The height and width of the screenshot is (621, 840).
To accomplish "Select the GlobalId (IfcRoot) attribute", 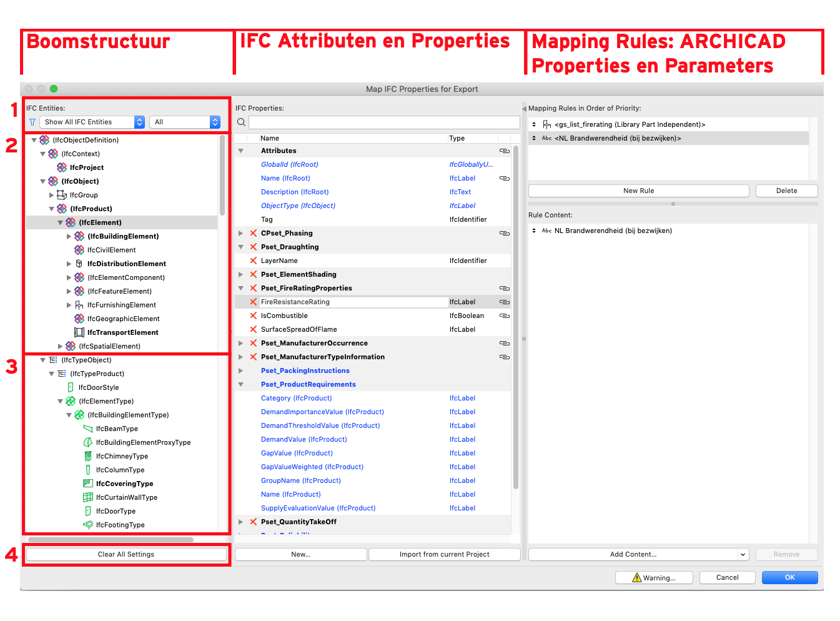I will (x=290, y=164).
